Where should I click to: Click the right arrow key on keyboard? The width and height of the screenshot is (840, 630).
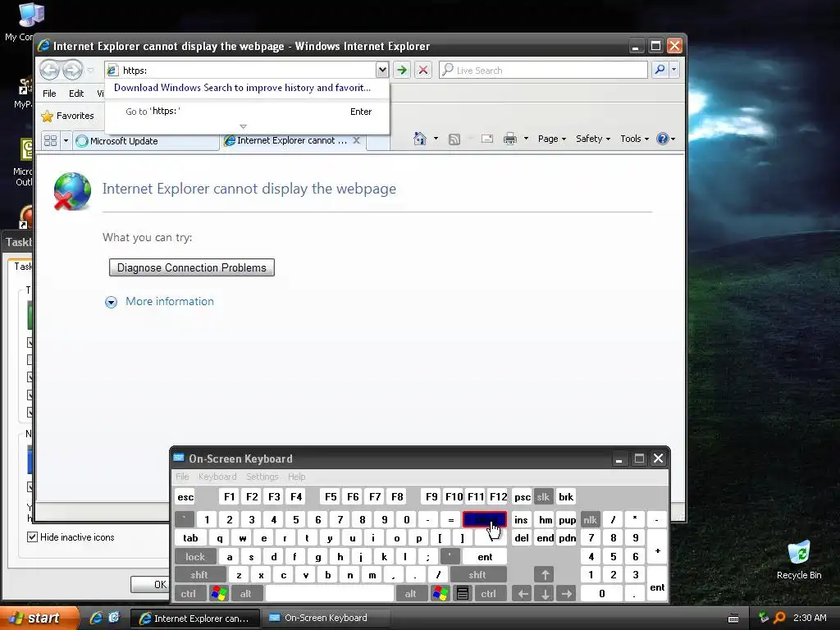click(x=566, y=594)
